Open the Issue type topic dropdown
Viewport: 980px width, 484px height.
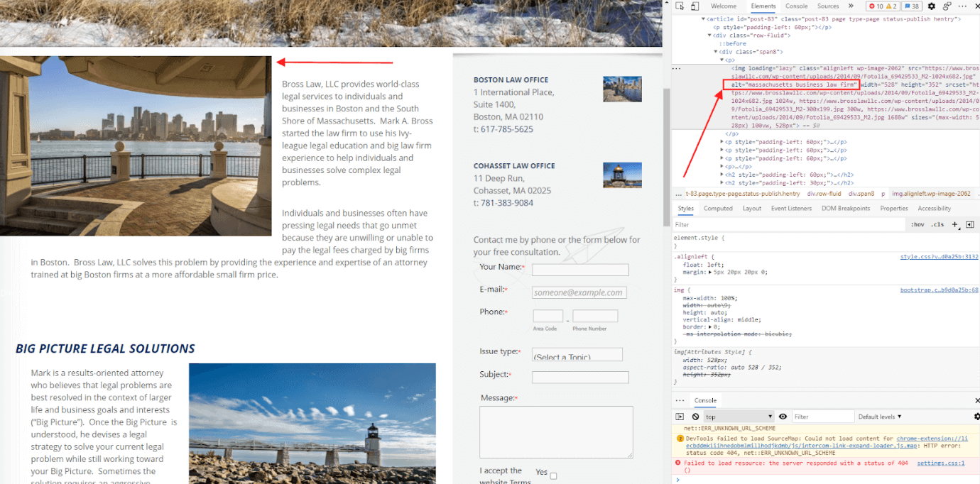[577, 355]
